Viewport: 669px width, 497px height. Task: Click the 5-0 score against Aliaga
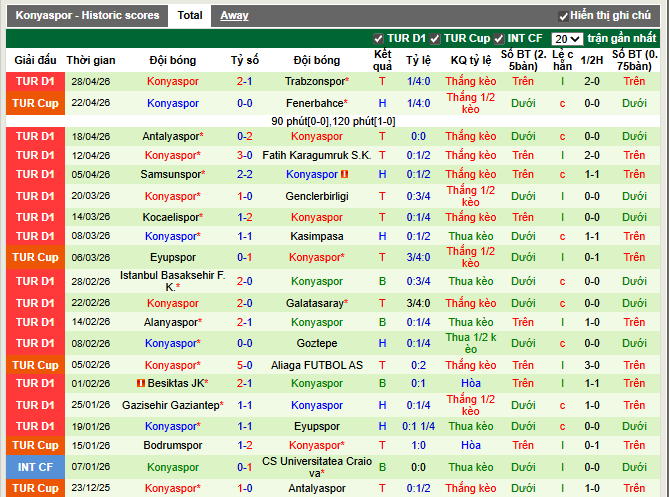pos(244,365)
